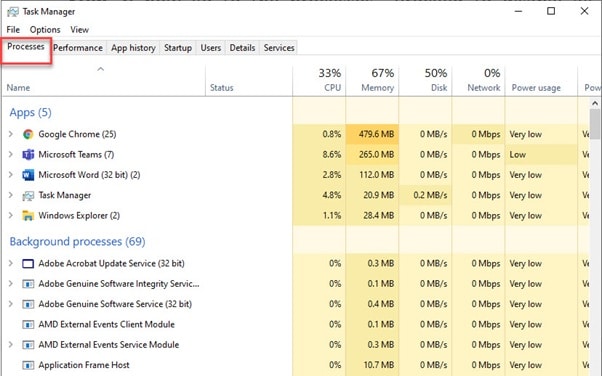Sort by the Disk column header
Viewport: 602px width, 376px height.
pyautogui.click(x=425, y=81)
